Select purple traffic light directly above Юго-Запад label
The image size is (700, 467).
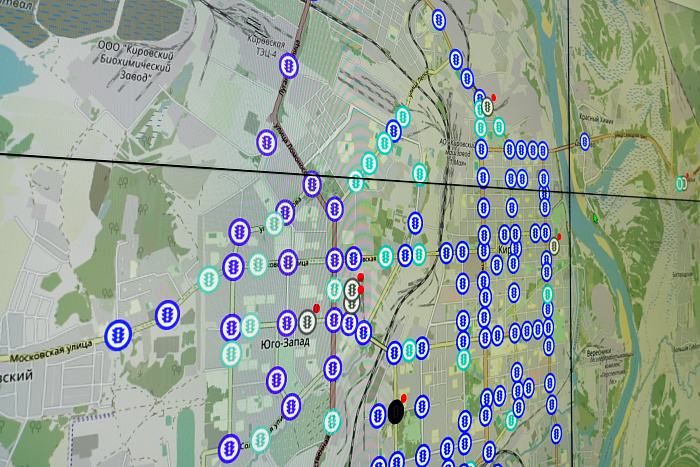(287, 323)
